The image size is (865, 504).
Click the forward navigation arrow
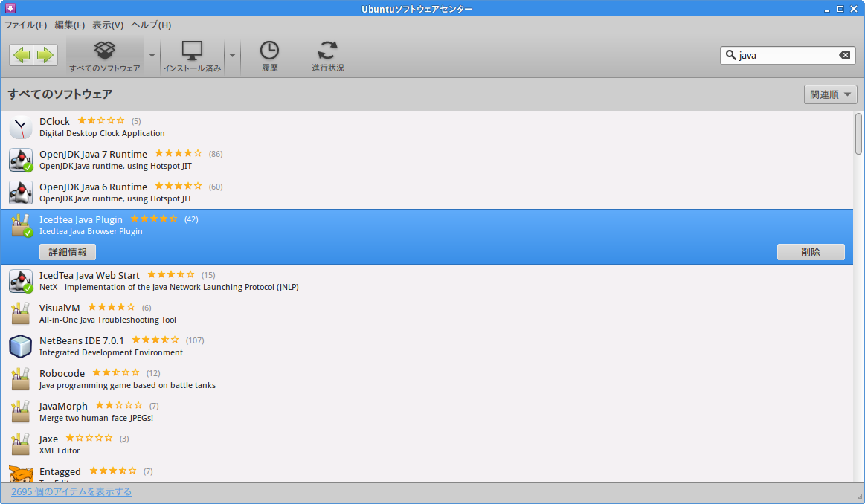(44, 54)
